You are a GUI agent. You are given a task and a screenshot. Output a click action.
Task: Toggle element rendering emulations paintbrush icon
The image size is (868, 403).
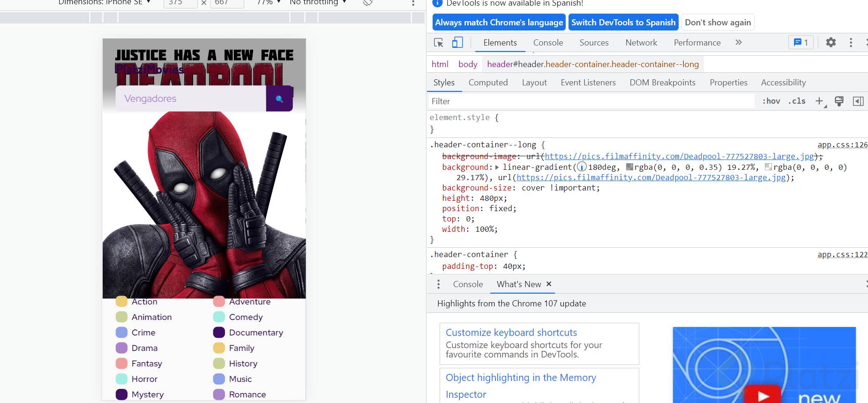(x=839, y=101)
